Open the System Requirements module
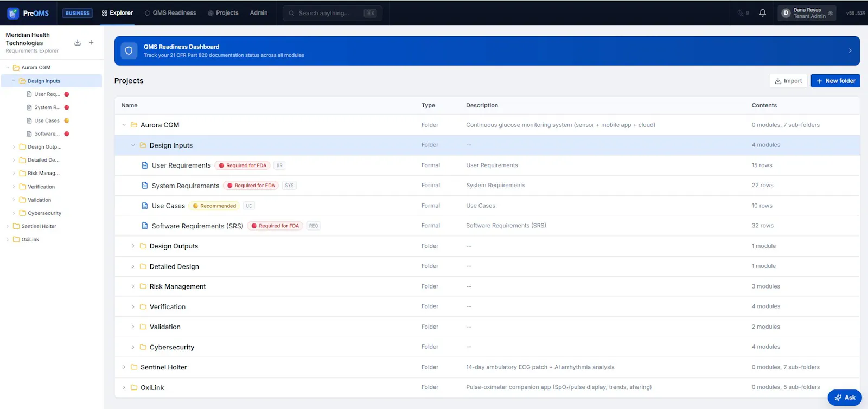The width and height of the screenshot is (868, 409). point(186,186)
